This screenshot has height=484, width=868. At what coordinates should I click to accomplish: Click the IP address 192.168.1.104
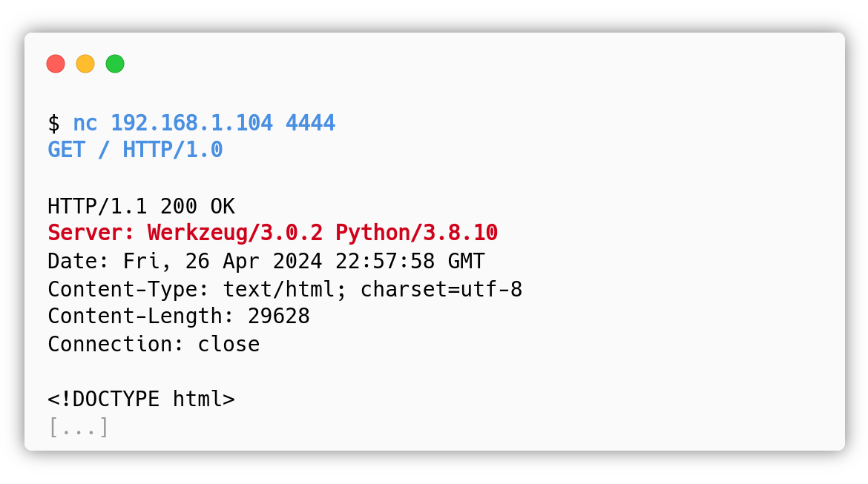pyautogui.click(x=191, y=123)
